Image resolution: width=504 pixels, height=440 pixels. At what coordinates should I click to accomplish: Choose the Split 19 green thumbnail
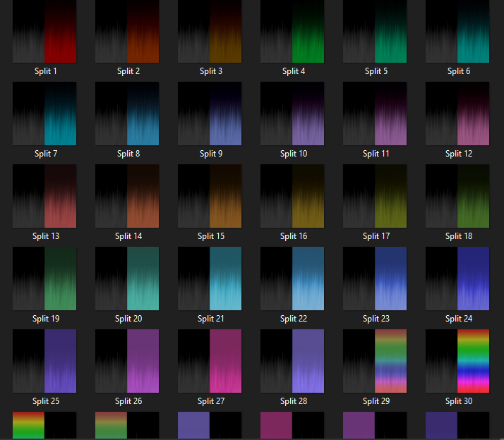click(x=44, y=279)
